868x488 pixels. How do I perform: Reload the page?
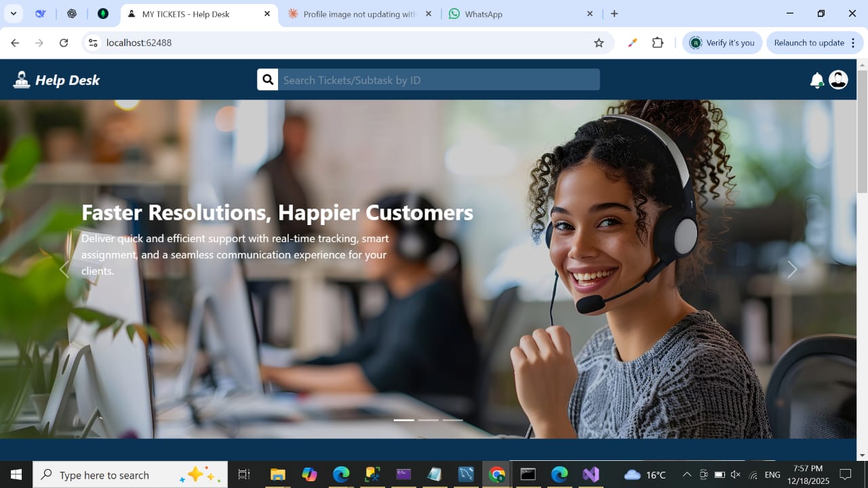tap(64, 43)
